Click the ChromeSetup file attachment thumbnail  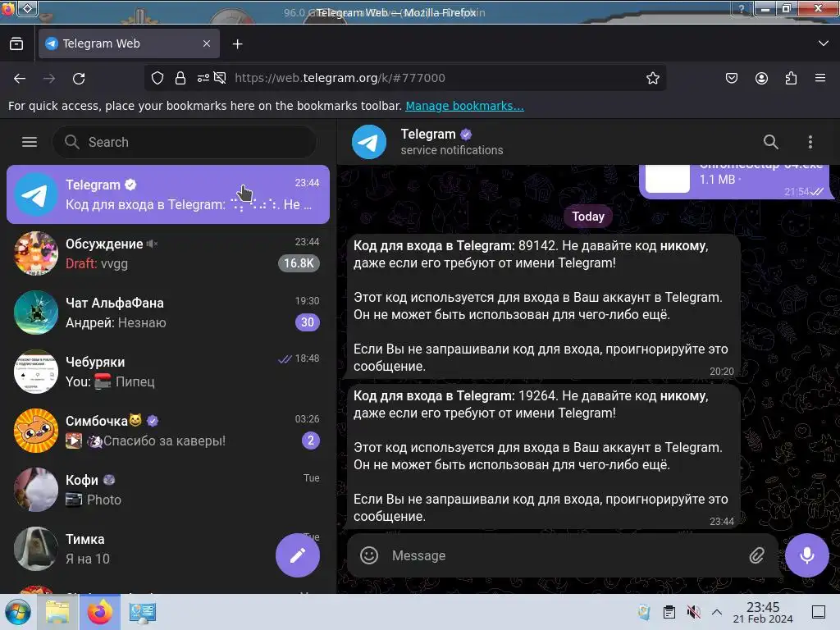(668, 178)
